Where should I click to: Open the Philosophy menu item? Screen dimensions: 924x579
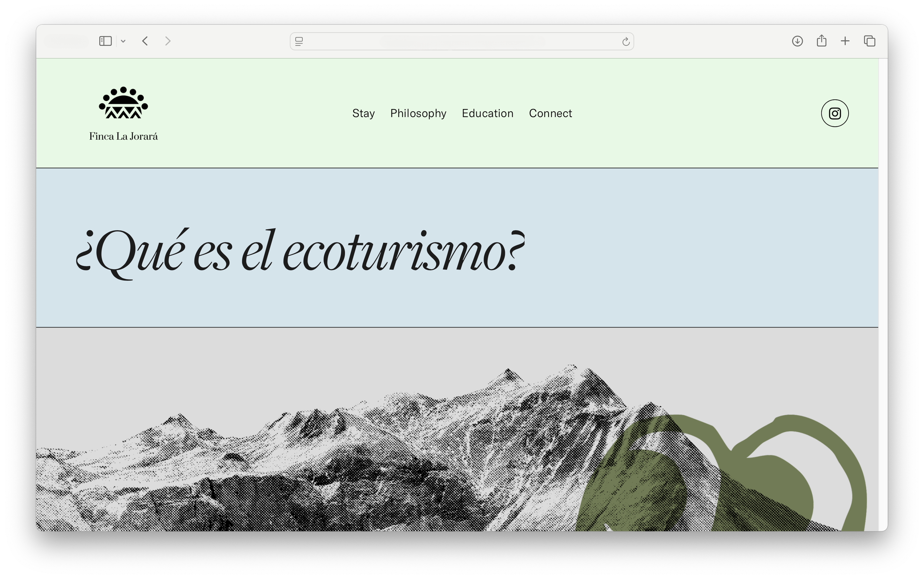click(x=418, y=113)
